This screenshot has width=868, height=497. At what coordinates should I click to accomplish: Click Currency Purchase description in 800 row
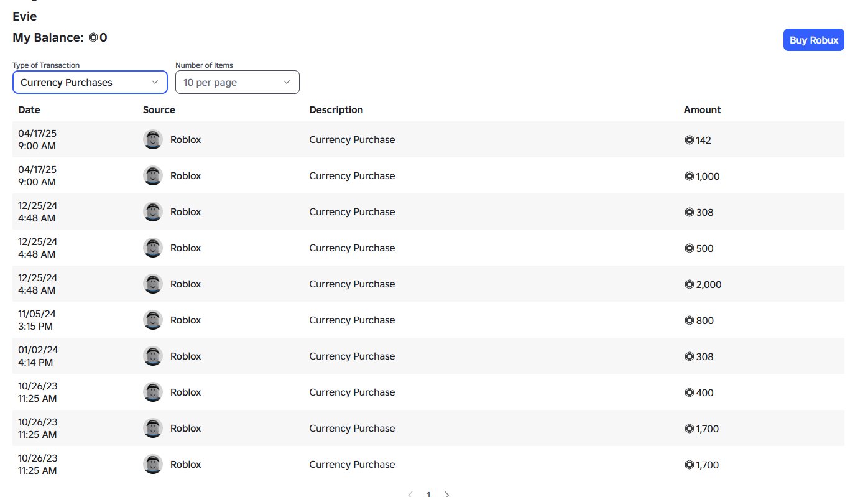(352, 320)
